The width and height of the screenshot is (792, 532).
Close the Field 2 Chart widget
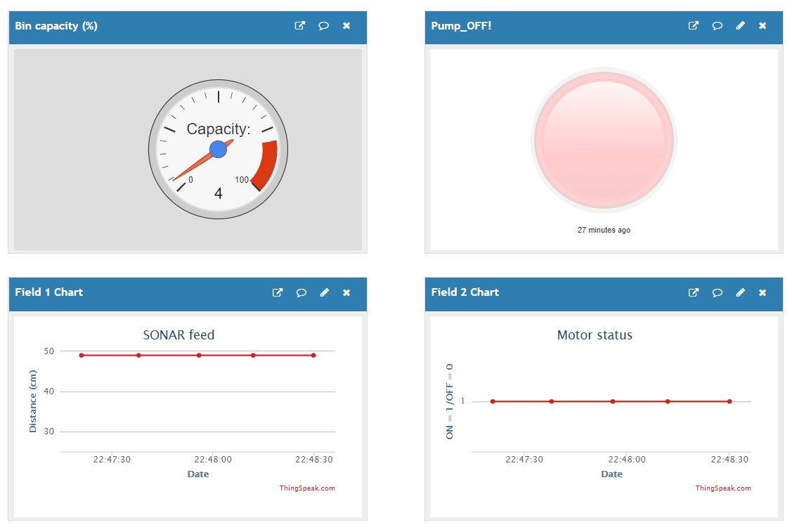(x=762, y=292)
